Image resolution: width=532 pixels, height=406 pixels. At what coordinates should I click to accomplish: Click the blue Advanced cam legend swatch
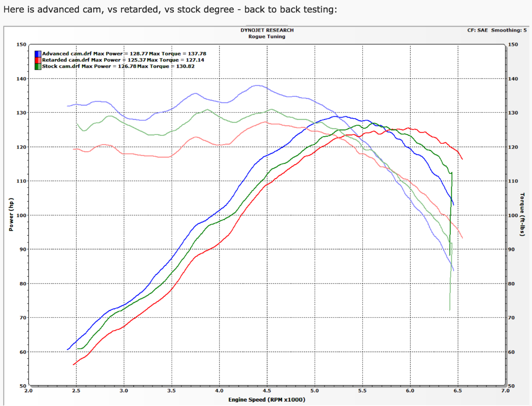[x=38, y=54]
